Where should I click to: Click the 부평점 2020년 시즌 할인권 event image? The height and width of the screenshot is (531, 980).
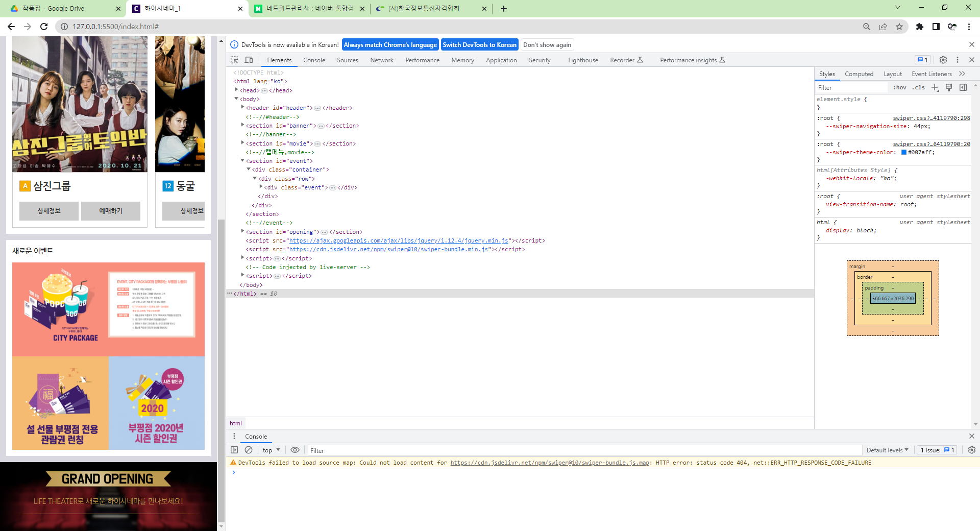click(157, 403)
